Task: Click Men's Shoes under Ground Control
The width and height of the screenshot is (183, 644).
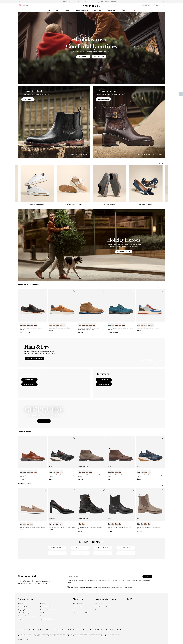Action: pos(28,99)
